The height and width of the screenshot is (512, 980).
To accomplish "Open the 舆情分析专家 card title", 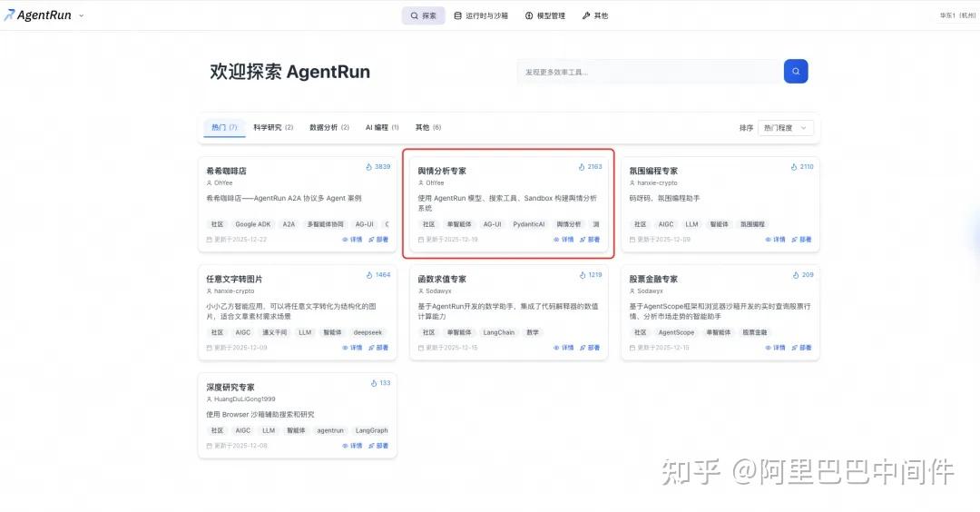I will coord(442,171).
